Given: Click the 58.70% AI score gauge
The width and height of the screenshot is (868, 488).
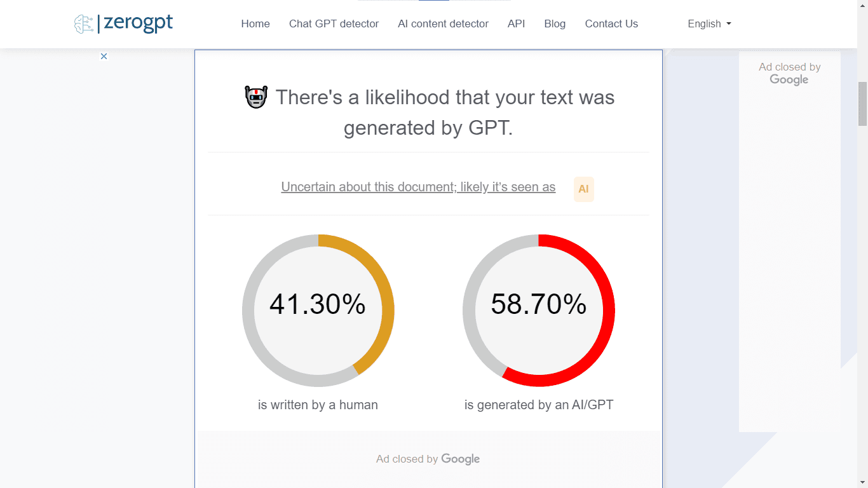Looking at the screenshot, I should (539, 304).
